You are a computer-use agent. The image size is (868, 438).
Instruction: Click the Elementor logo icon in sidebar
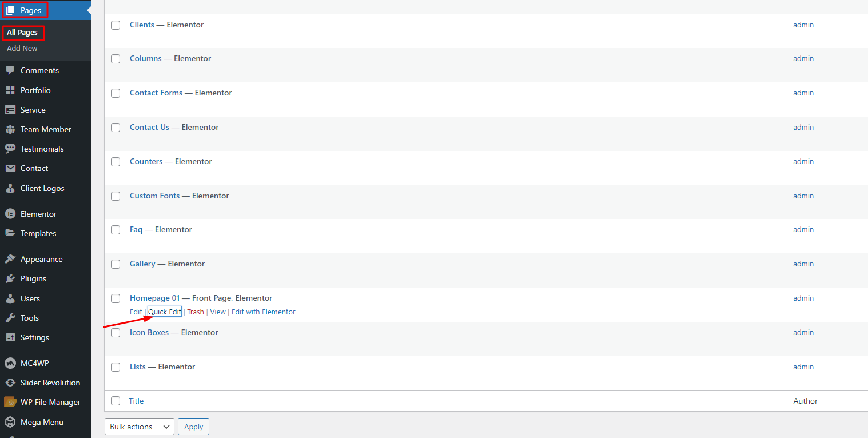(10, 214)
